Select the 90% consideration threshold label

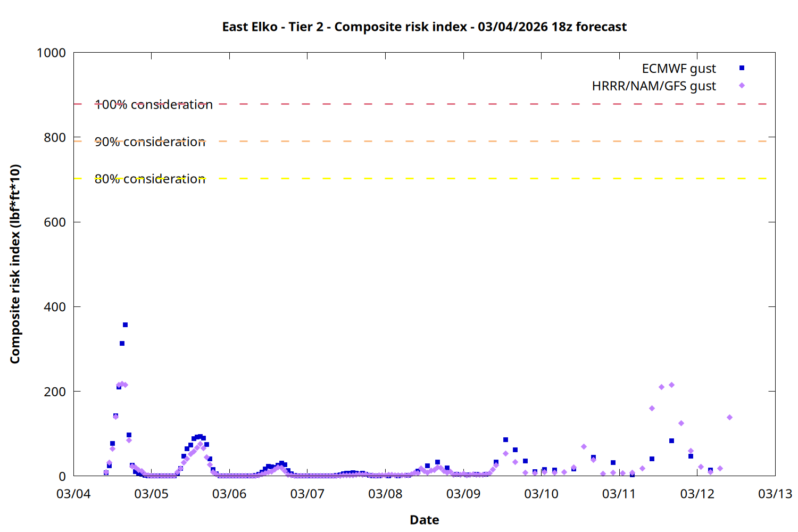[150, 142]
